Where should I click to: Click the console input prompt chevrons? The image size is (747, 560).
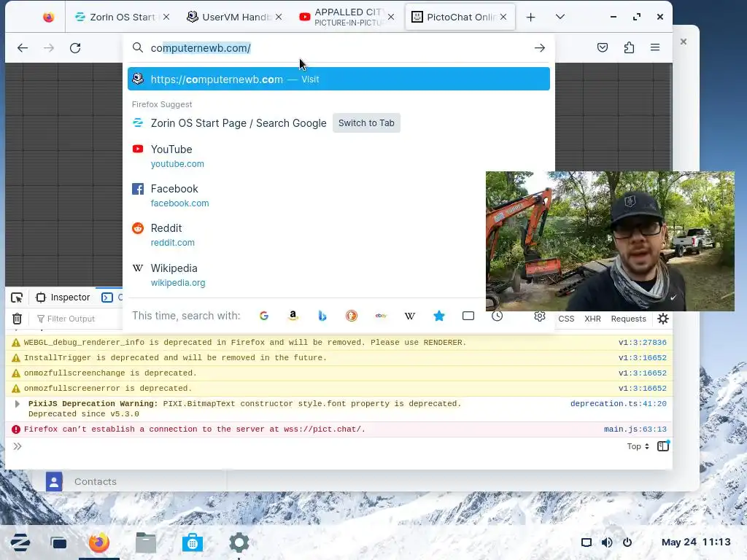[18, 446]
